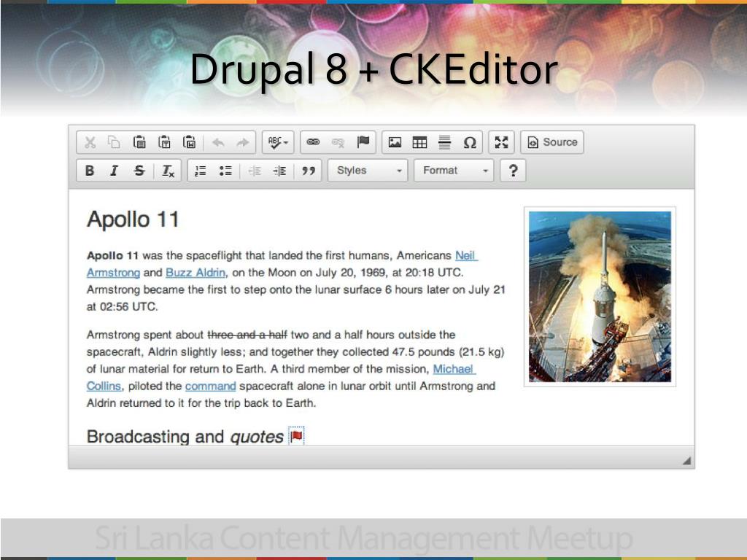Click the struck-through text 'three and a half'
The height and width of the screenshot is (560, 747).
tap(247, 335)
